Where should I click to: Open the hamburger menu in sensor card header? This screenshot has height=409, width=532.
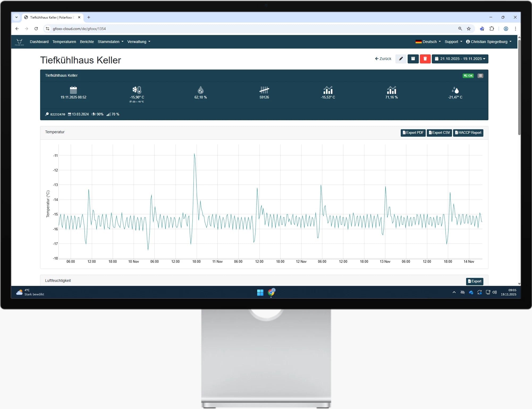480,76
